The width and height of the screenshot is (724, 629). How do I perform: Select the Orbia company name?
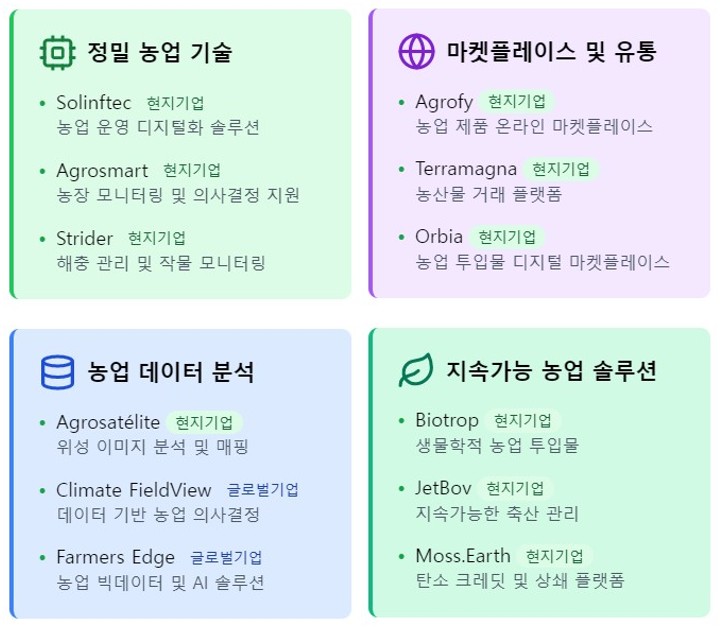[x=437, y=238]
